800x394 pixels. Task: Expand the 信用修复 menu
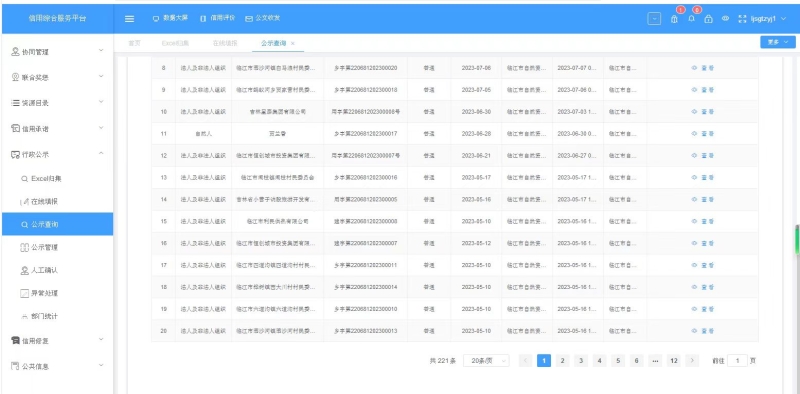coord(58,340)
